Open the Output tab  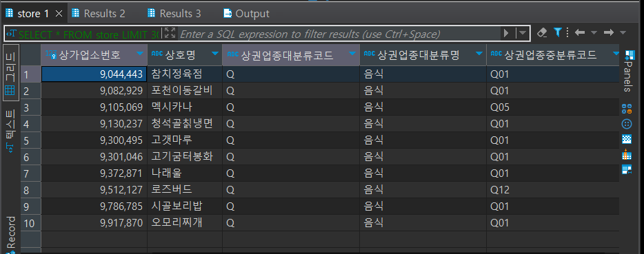click(x=246, y=14)
